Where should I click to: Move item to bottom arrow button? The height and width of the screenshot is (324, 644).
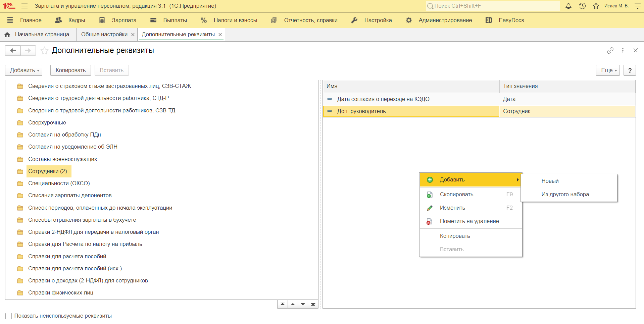click(313, 304)
